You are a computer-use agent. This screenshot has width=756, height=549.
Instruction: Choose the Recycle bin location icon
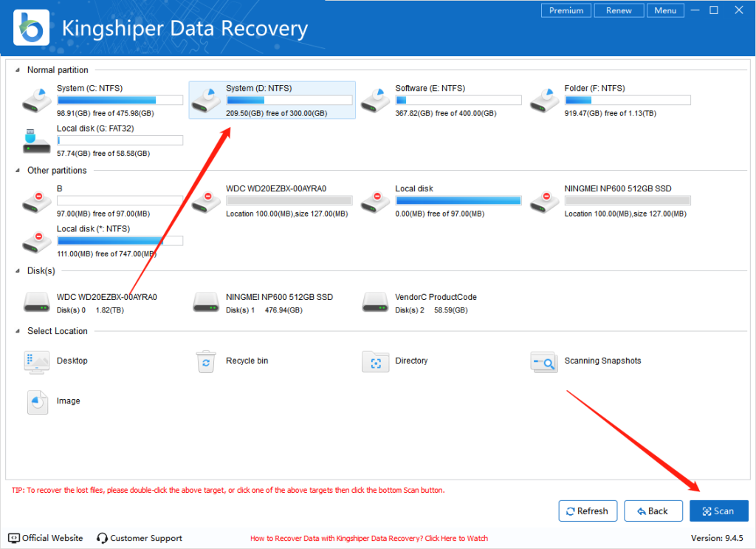[206, 362]
